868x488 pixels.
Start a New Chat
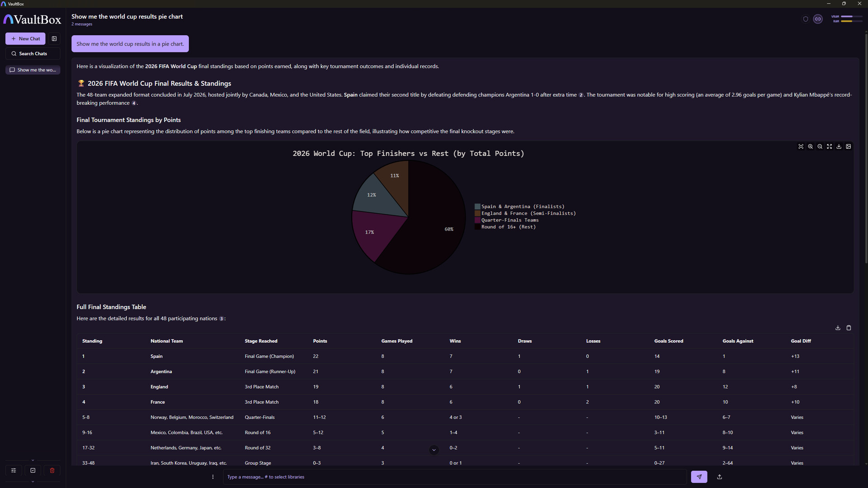[x=25, y=39]
